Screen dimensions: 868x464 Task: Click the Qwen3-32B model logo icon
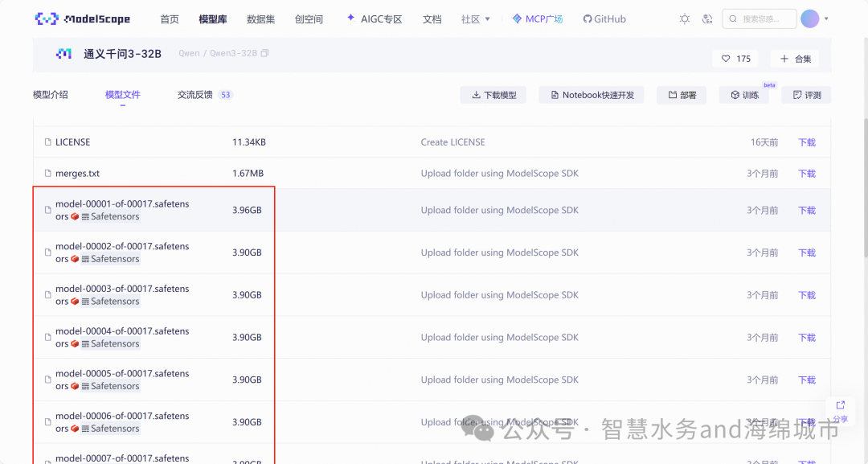pyautogui.click(x=63, y=54)
